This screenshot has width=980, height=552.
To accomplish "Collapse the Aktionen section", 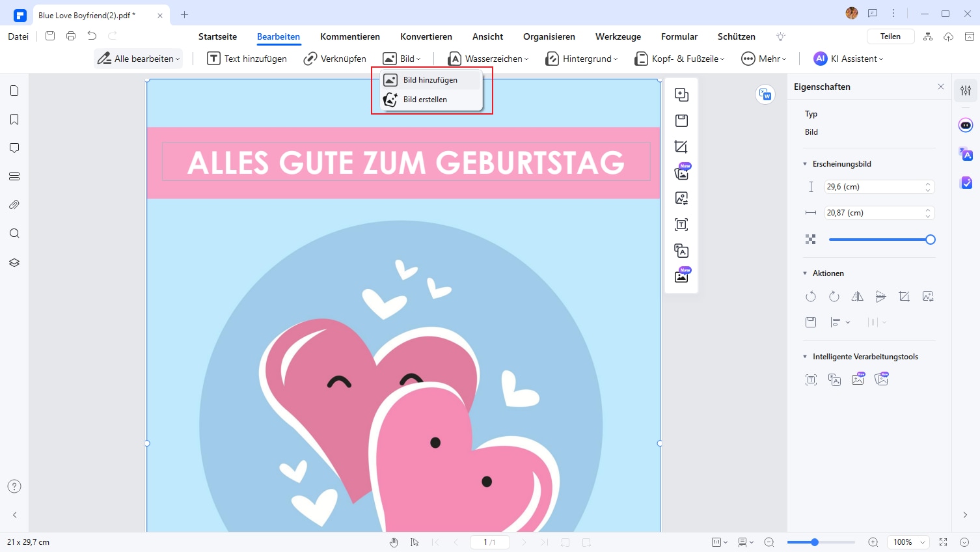I will point(805,273).
